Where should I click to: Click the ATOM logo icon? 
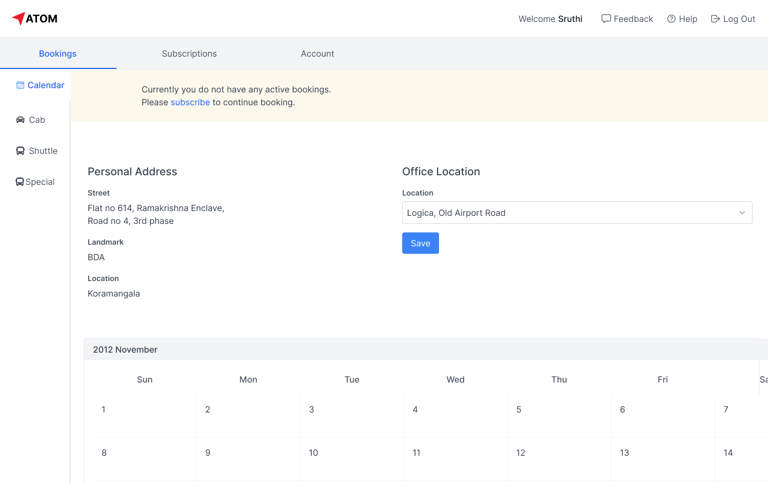click(x=18, y=19)
